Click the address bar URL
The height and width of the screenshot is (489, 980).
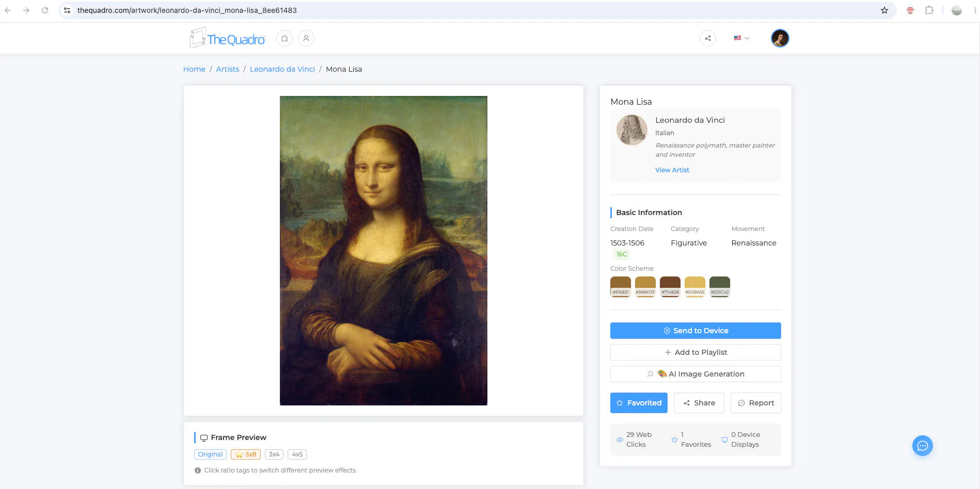(187, 10)
